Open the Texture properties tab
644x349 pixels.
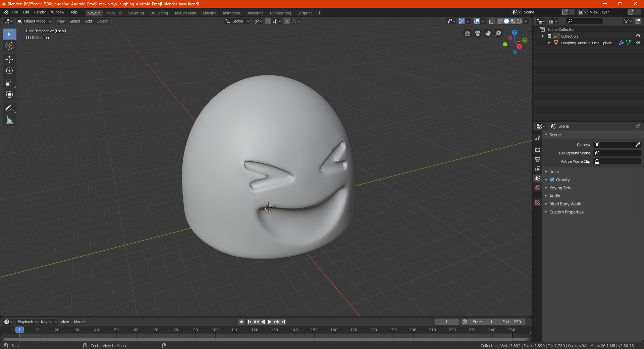pyautogui.click(x=538, y=202)
